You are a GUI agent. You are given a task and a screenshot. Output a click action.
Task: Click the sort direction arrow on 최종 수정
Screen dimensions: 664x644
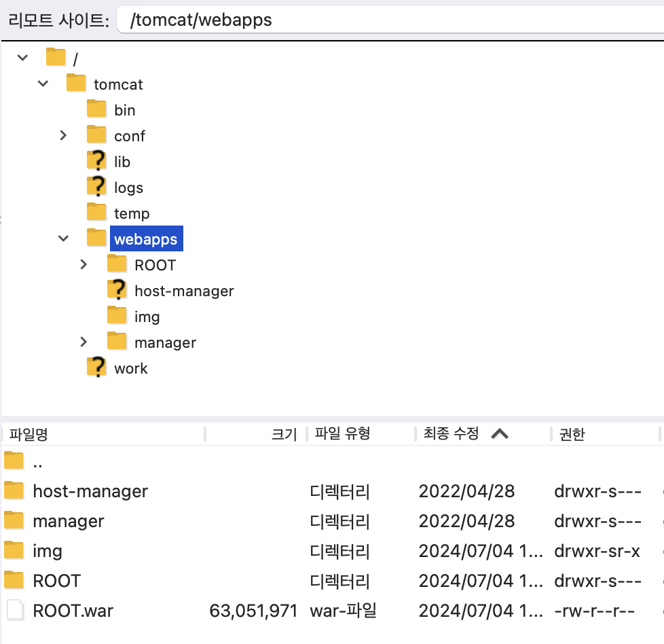pyautogui.click(x=500, y=433)
